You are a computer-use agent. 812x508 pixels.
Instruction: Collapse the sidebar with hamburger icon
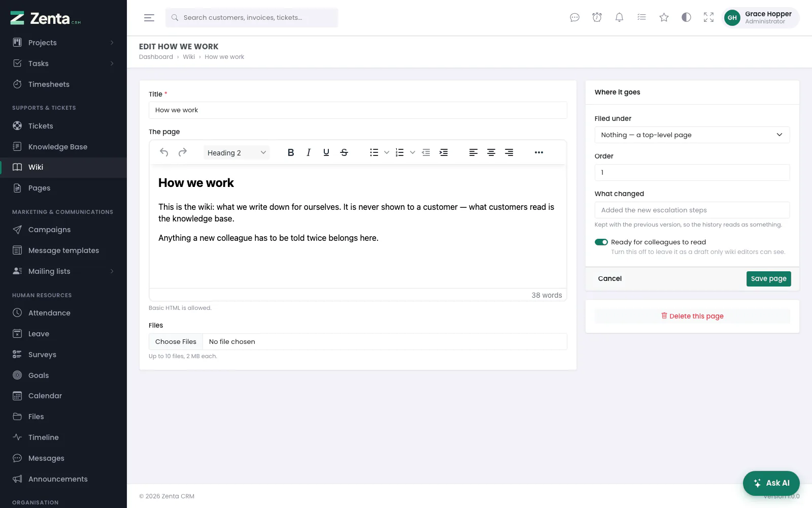click(x=149, y=18)
